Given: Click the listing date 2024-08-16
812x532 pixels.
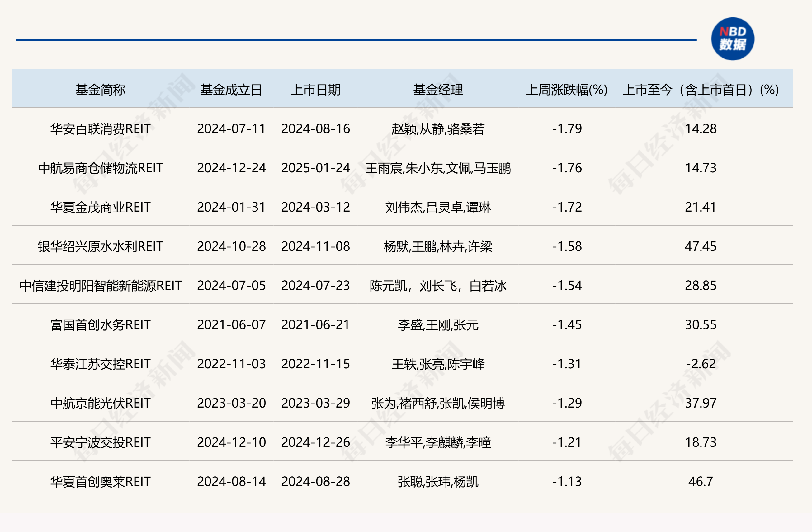Looking at the screenshot, I should tap(316, 129).
